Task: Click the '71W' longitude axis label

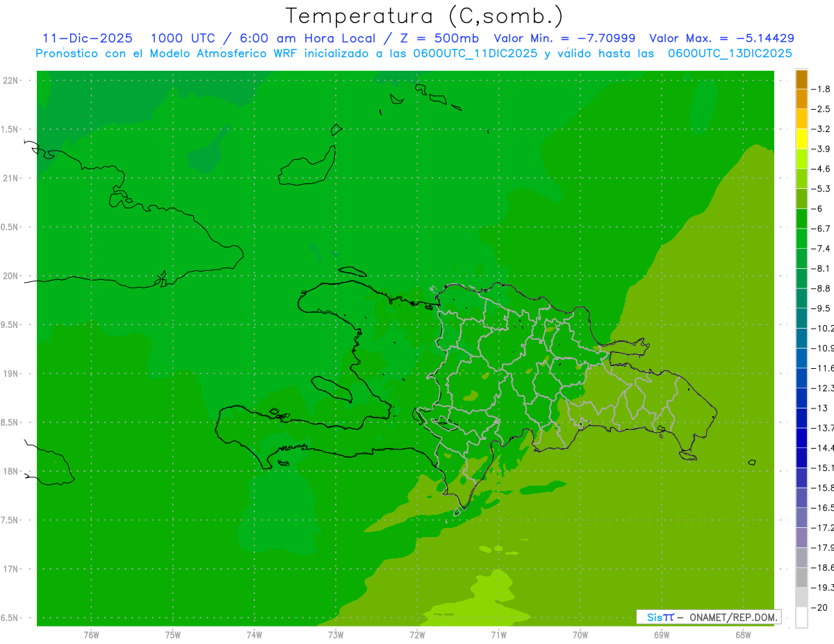Action: point(498,634)
